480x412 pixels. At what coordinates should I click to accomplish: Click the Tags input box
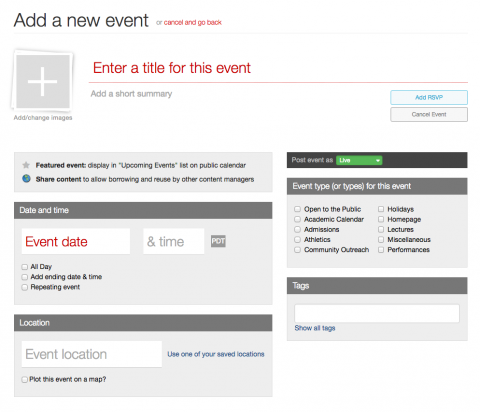tap(377, 313)
